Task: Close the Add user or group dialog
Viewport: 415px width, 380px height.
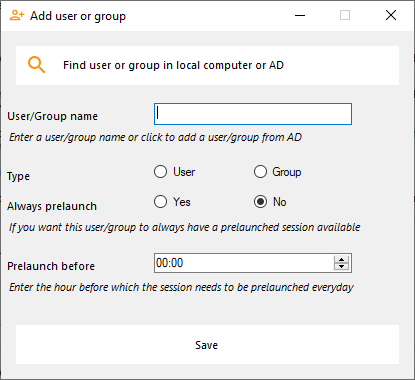Action: pos(391,15)
